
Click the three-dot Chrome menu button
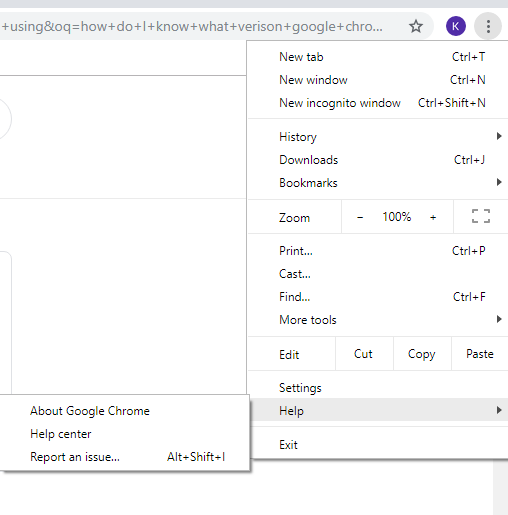(x=488, y=26)
